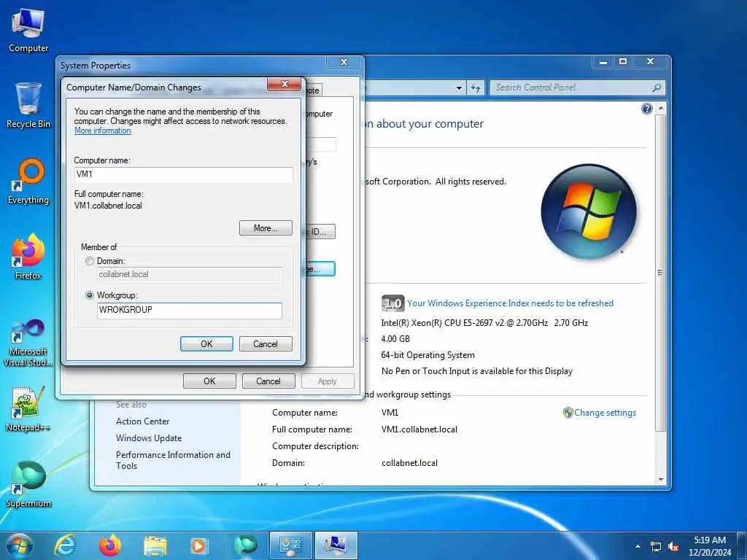The height and width of the screenshot is (560, 747).
Task: Click the Computer name text field
Action: [183, 175]
